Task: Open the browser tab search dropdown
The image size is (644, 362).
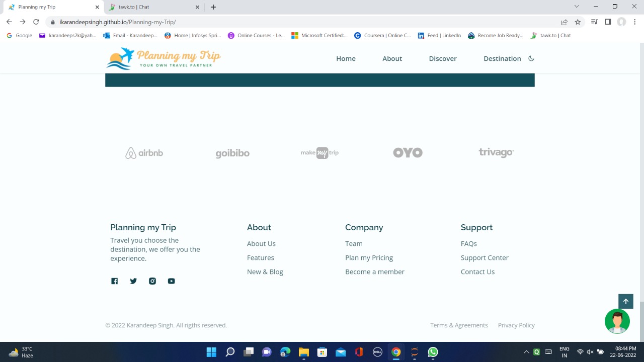Action: click(x=576, y=7)
